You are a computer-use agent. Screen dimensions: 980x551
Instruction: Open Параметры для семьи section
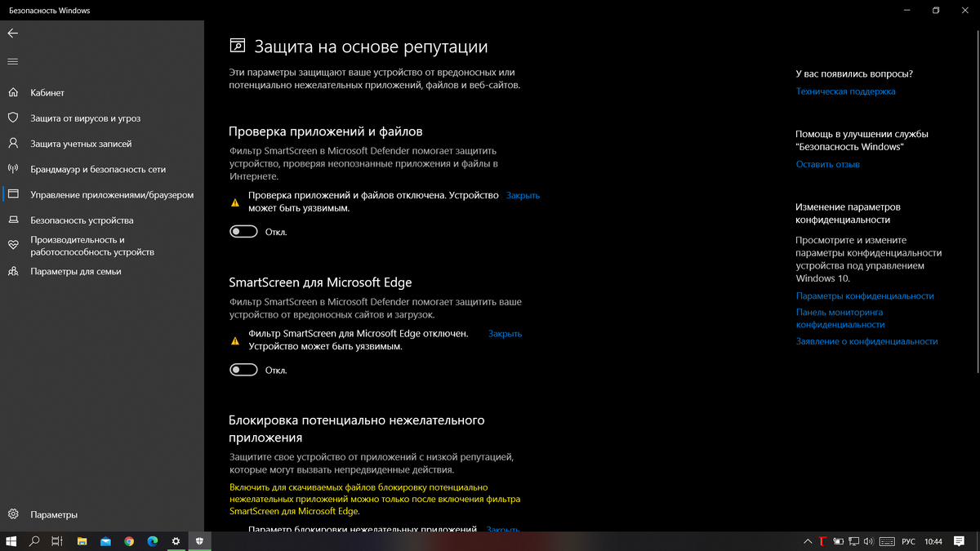pos(102,271)
